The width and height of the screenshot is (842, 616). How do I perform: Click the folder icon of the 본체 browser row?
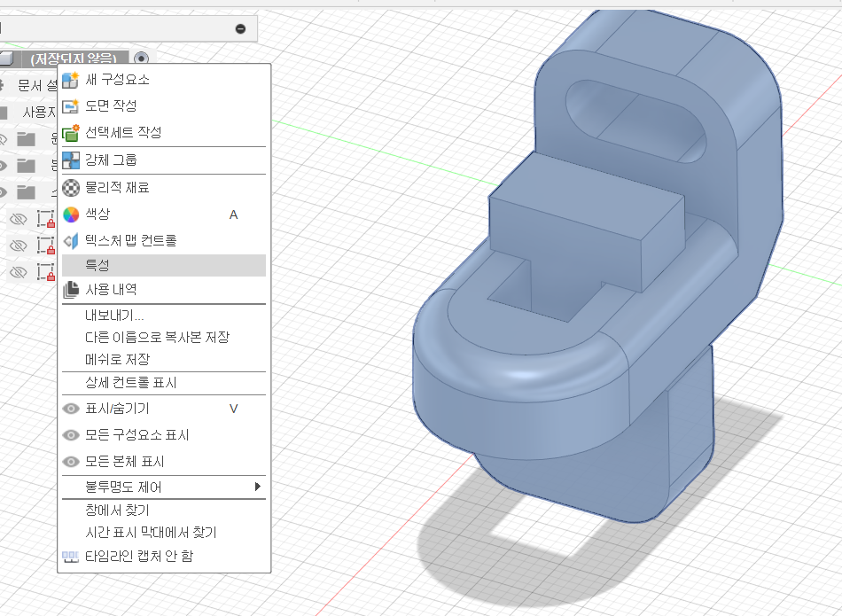point(26,166)
